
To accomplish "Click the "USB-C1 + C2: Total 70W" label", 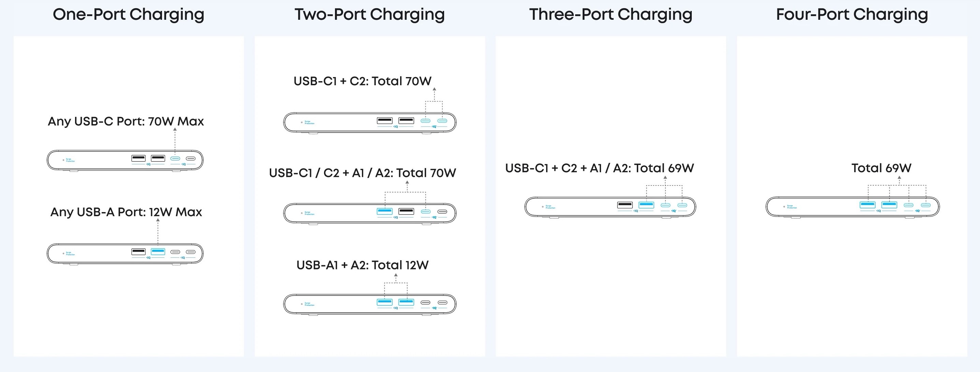I will click(362, 81).
